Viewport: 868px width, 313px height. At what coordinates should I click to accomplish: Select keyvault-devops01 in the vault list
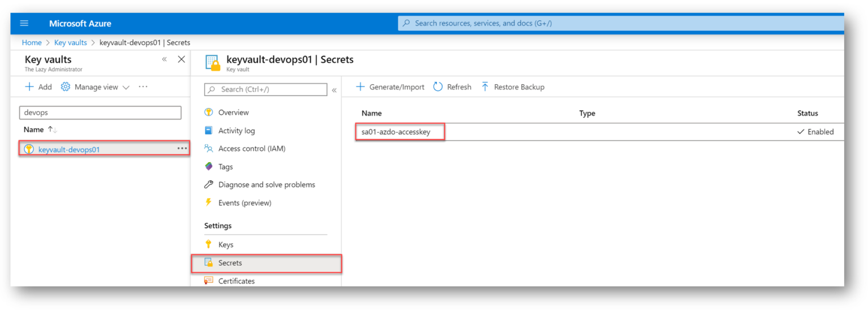69,150
